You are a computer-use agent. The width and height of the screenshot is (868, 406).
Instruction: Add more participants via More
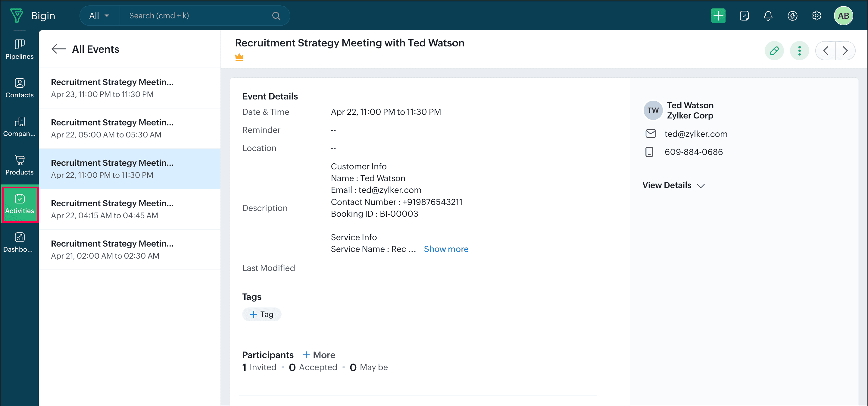[319, 355]
